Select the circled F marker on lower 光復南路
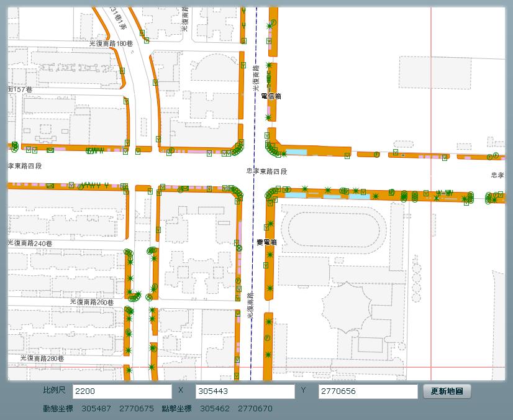513x420 pixels. tap(268, 336)
